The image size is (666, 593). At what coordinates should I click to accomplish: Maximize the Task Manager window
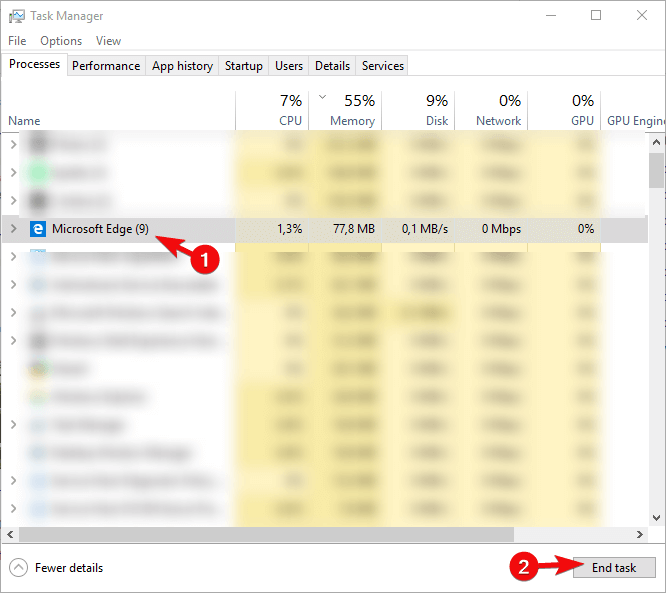pos(596,16)
